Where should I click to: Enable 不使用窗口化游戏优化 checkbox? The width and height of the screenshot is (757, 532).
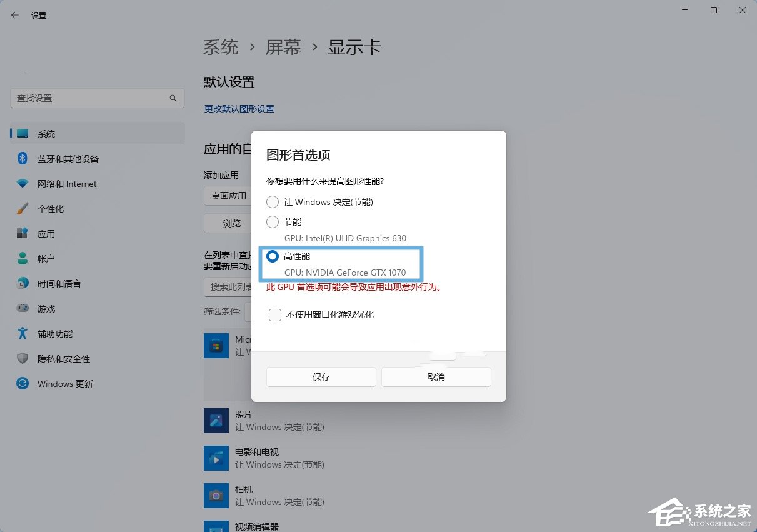click(x=275, y=314)
